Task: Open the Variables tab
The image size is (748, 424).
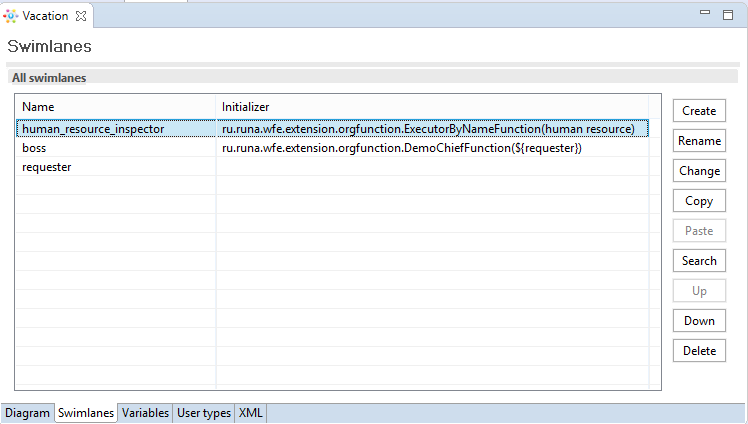Action: pyautogui.click(x=145, y=413)
